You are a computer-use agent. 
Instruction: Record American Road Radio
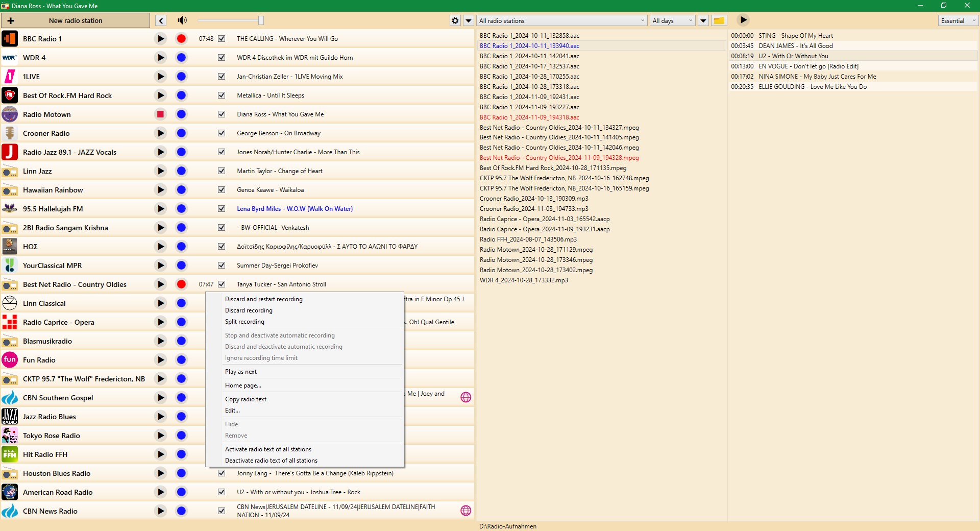click(181, 492)
